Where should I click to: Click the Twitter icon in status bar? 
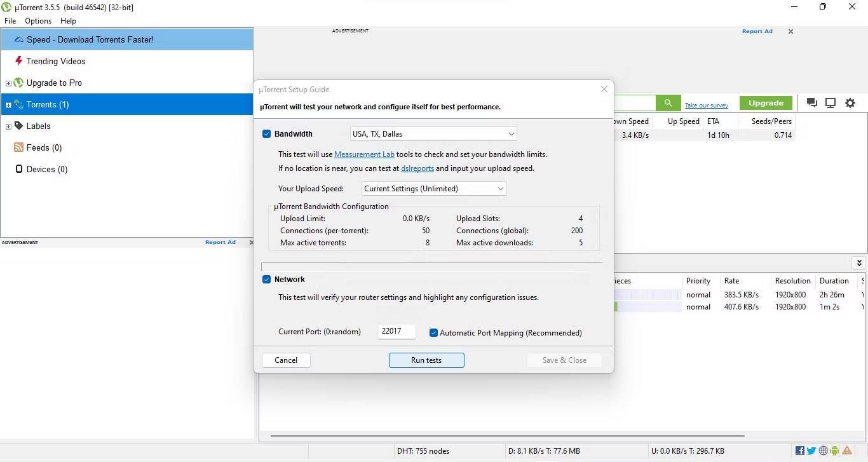point(810,451)
